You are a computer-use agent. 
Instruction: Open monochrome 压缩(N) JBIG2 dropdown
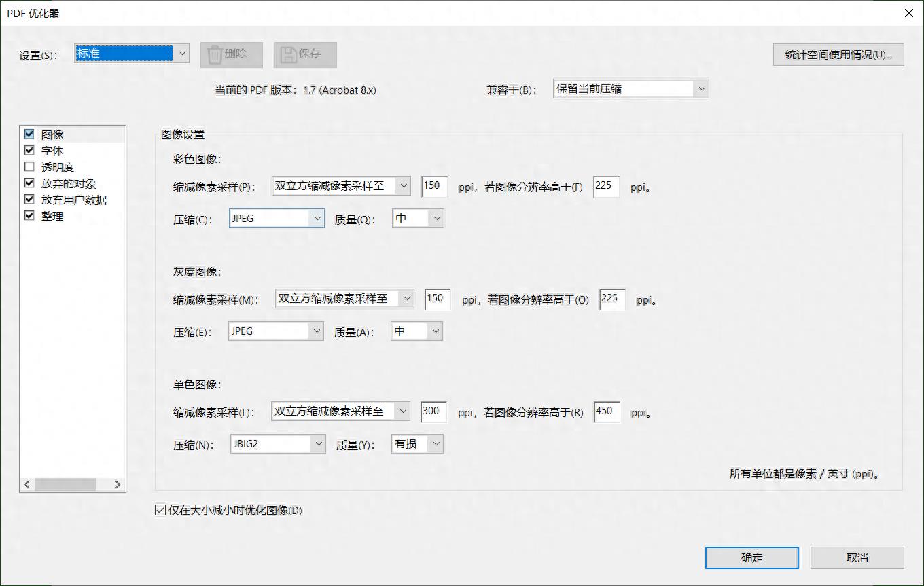[279, 444]
